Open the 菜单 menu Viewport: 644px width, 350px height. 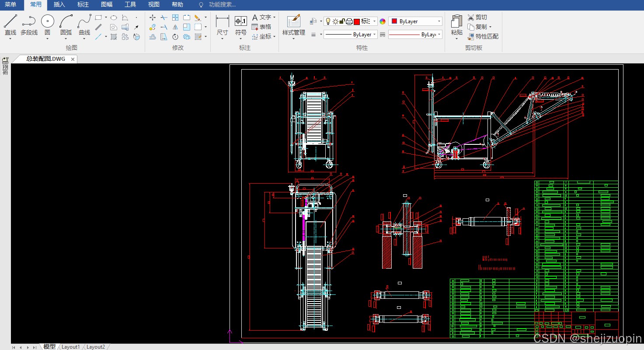[10, 5]
